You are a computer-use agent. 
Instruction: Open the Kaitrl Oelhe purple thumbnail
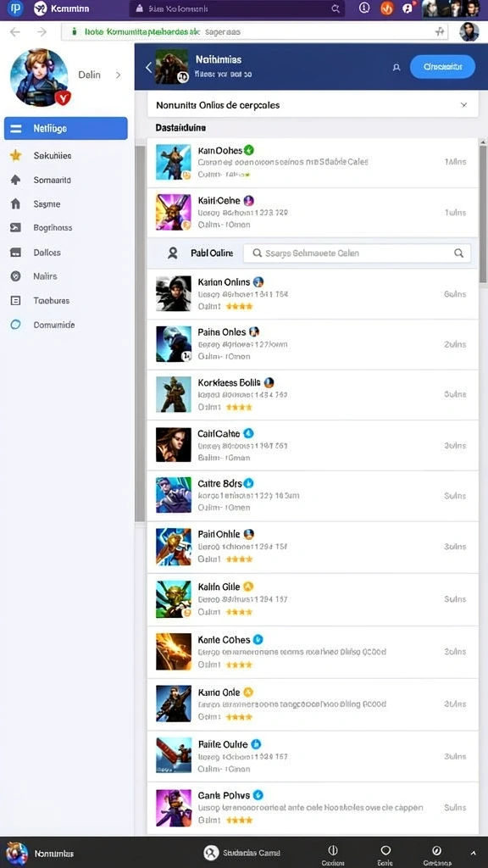(x=173, y=212)
